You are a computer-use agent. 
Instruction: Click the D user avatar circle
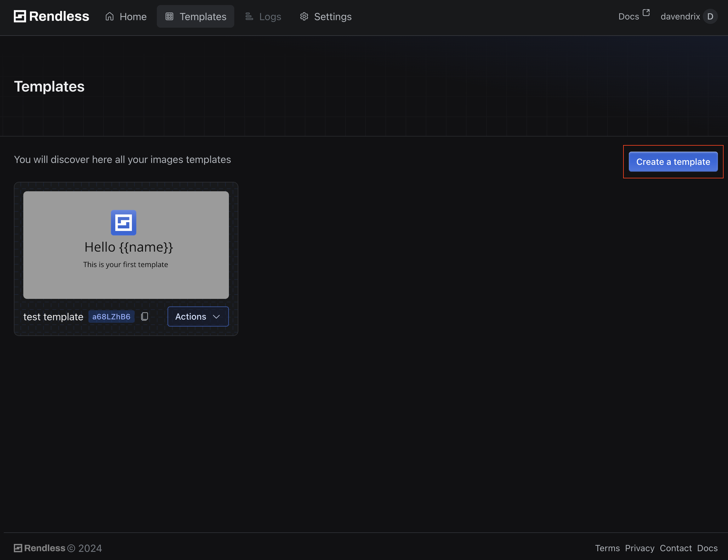[710, 16]
